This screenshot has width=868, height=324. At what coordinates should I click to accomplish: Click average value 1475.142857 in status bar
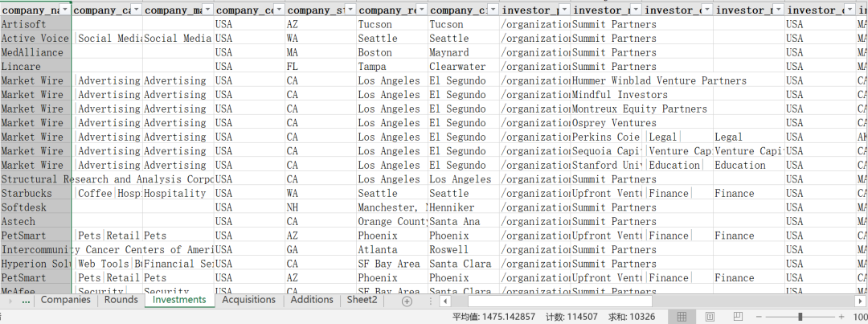pos(493,317)
